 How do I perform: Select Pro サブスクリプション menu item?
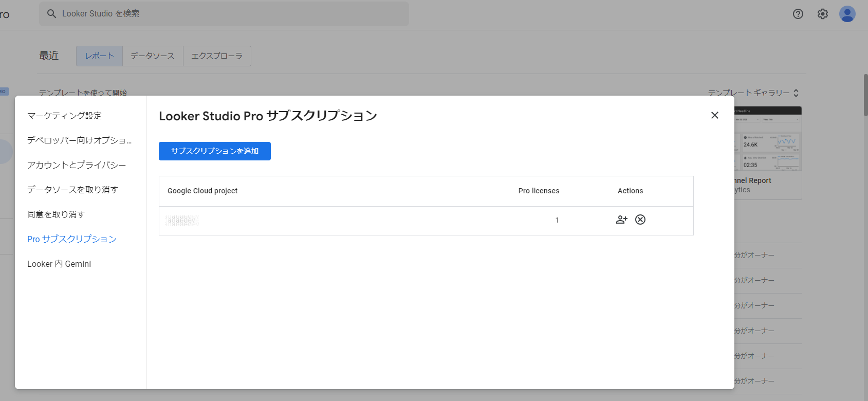coord(71,239)
